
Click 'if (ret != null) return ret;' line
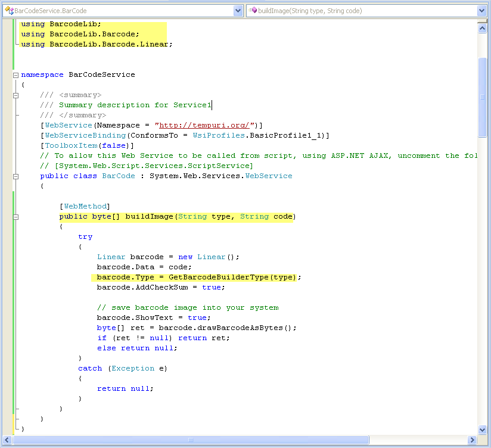click(x=163, y=338)
